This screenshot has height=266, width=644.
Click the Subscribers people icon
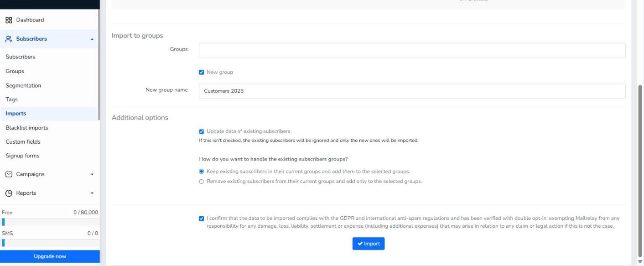coord(9,39)
